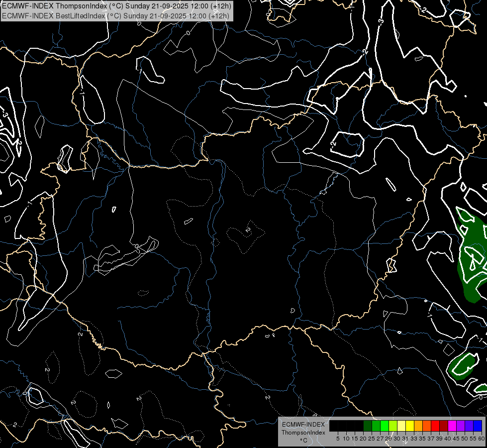Select the orange 33–35 legend swatch
Image resolution: width=487 pixels, height=448 pixels.
[418, 426]
